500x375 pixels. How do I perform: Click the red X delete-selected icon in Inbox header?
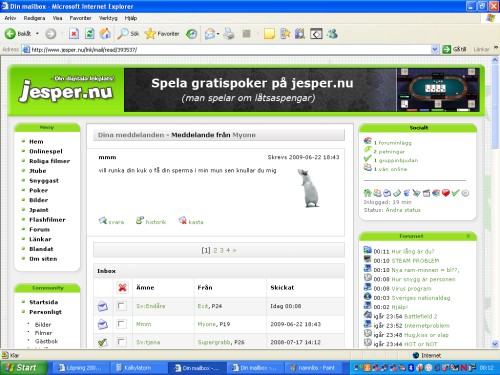point(122,287)
